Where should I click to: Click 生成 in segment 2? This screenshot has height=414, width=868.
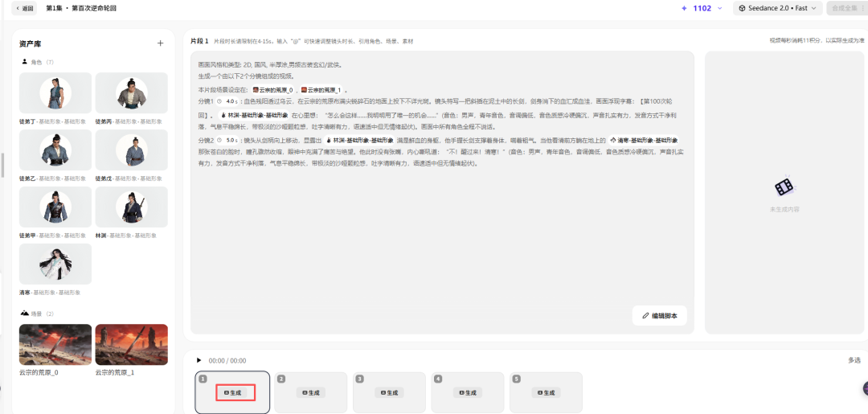(310, 392)
